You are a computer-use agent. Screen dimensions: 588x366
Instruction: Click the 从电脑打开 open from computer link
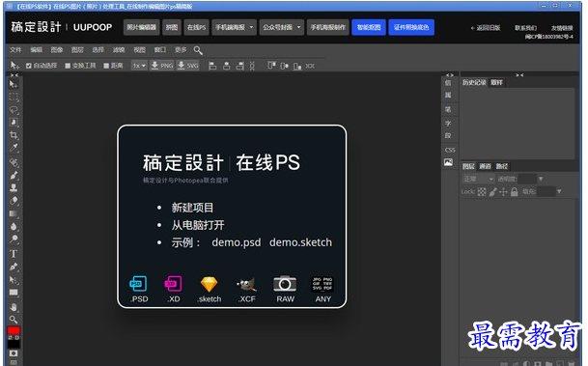[x=198, y=225]
